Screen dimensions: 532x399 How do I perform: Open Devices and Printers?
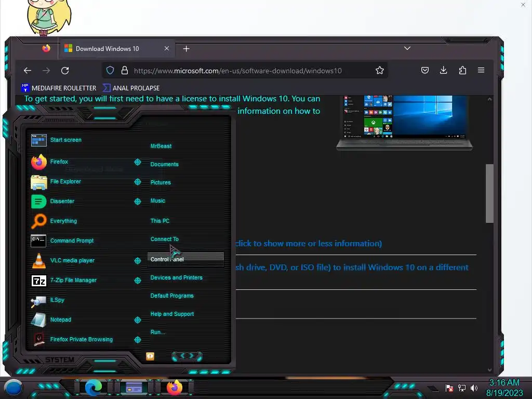click(x=177, y=277)
